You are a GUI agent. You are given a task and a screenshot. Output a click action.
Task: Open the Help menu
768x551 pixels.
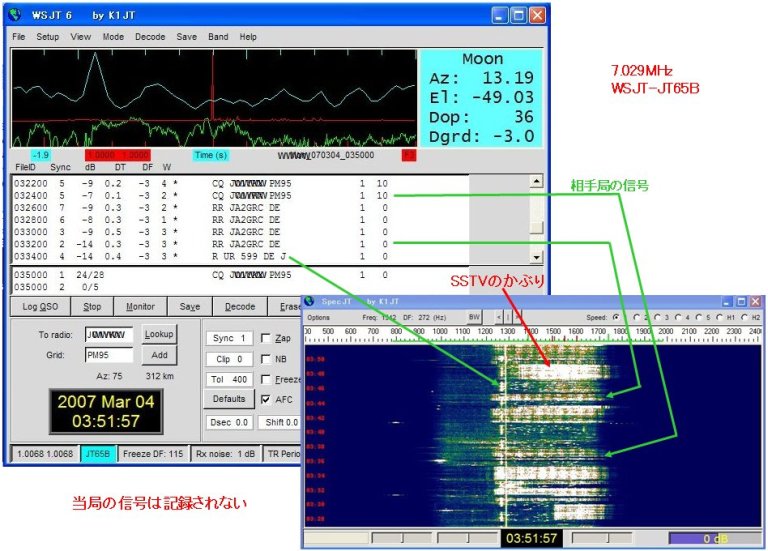248,37
